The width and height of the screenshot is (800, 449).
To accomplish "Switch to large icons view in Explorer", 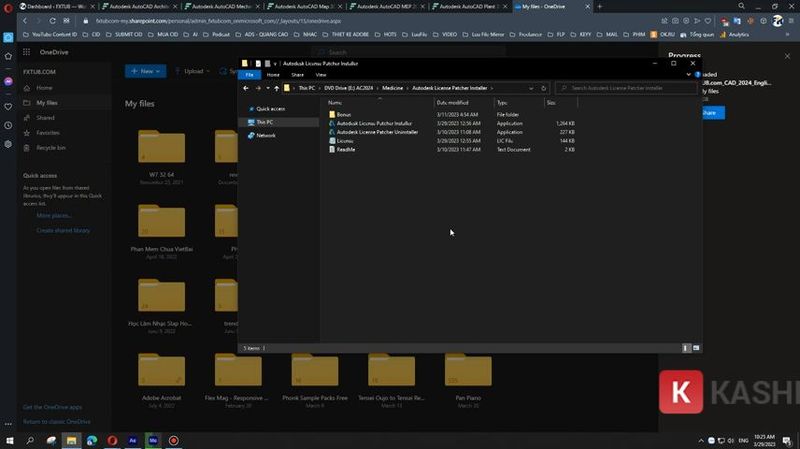I will pos(695,348).
